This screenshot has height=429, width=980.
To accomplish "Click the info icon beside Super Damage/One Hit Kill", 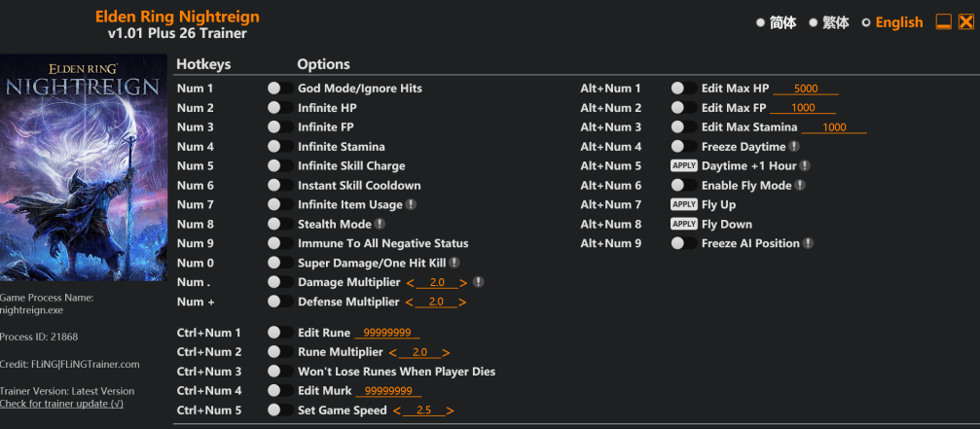I will [454, 263].
